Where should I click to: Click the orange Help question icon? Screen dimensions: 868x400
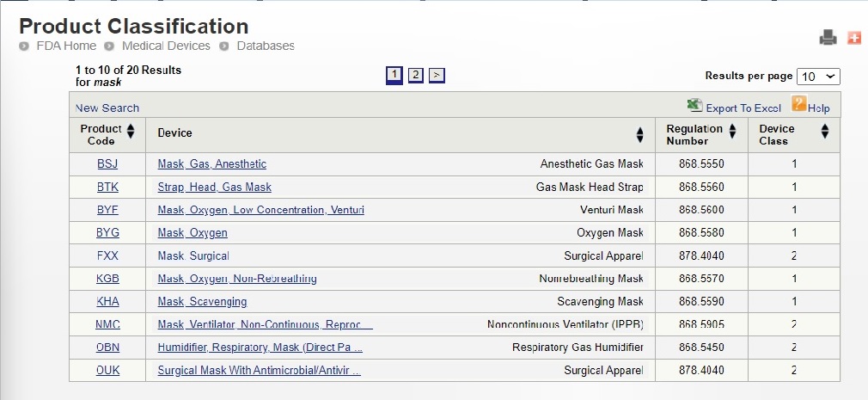click(x=798, y=103)
